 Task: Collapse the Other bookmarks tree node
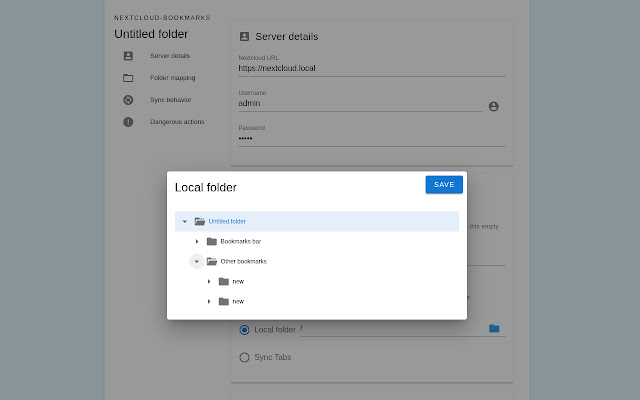click(x=197, y=261)
